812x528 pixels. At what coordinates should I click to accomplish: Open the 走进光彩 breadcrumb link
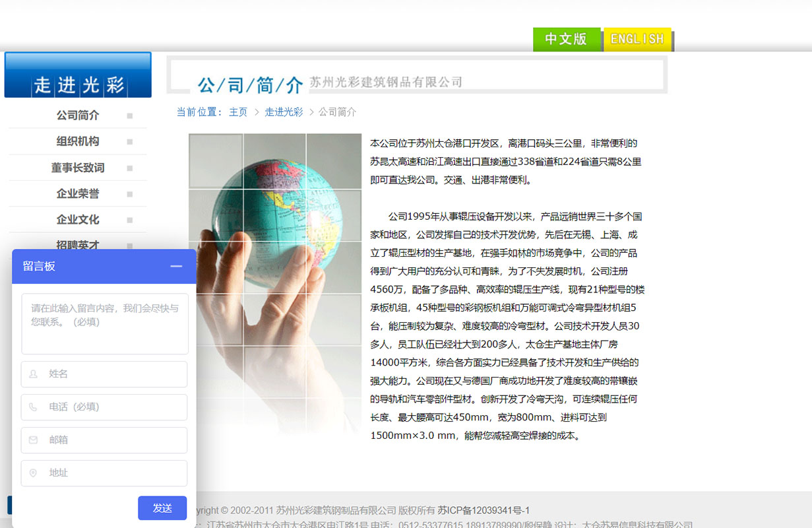284,112
